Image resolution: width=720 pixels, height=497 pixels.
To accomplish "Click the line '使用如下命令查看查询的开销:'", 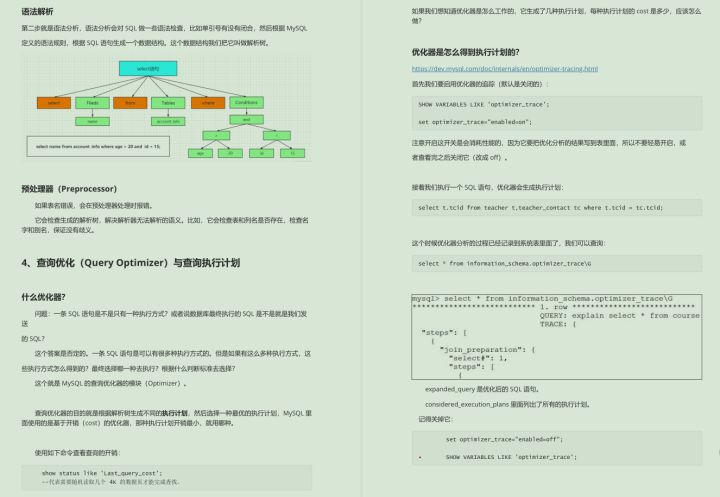I will pos(77,453).
